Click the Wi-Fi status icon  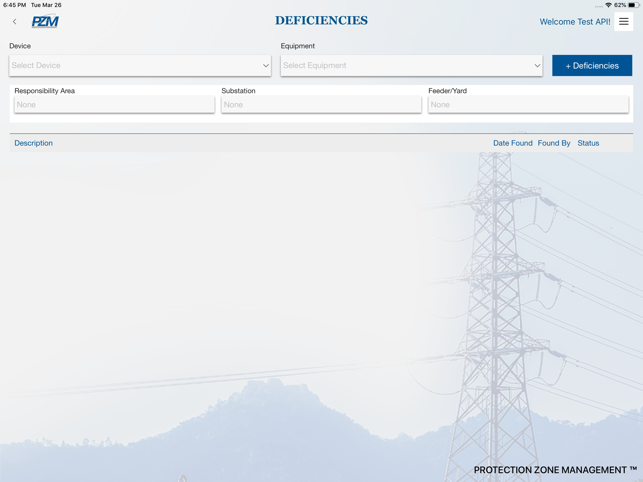pyautogui.click(x=609, y=5)
